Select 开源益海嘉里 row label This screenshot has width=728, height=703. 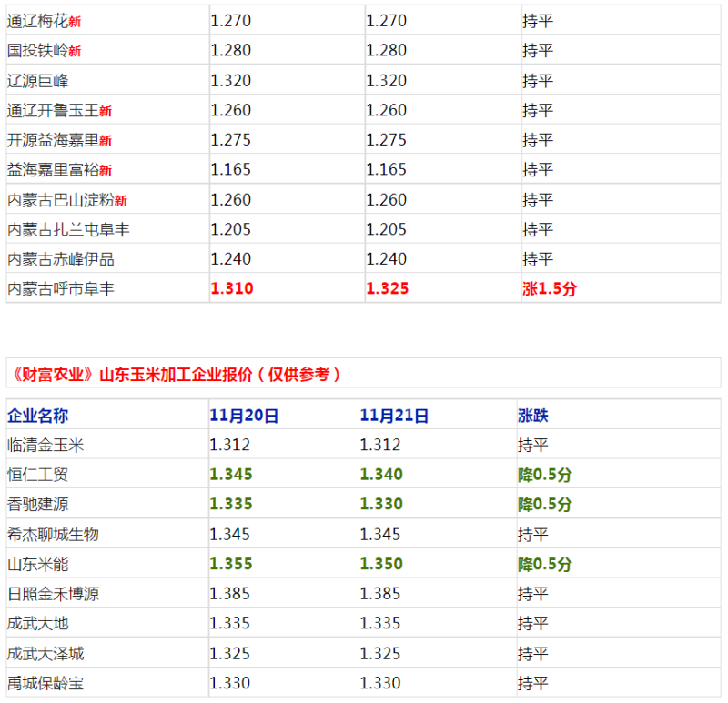pyautogui.click(x=53, y=141)
